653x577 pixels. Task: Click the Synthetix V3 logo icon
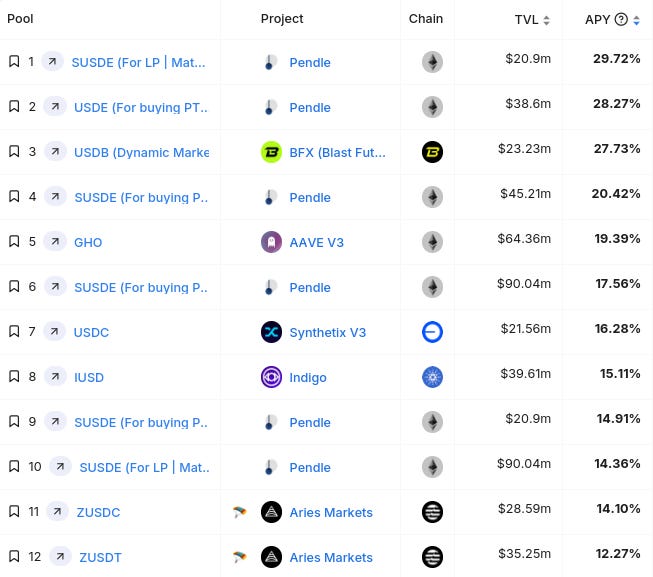click(x=271, y=332)
